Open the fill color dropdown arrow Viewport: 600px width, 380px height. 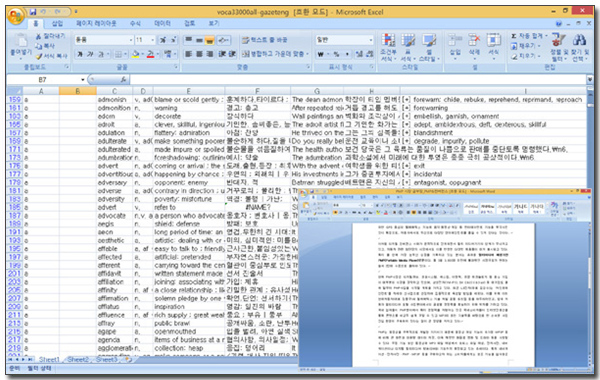point(142,54)
